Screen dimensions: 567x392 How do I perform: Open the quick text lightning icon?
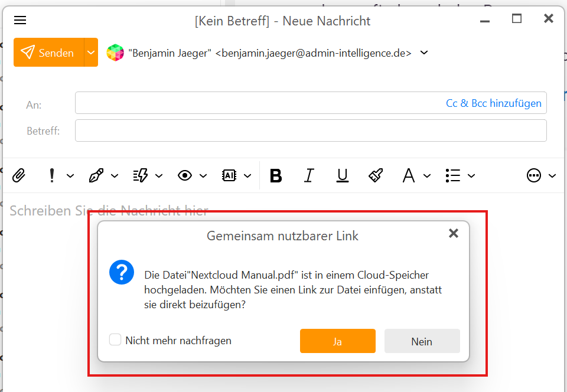(141, 175)
